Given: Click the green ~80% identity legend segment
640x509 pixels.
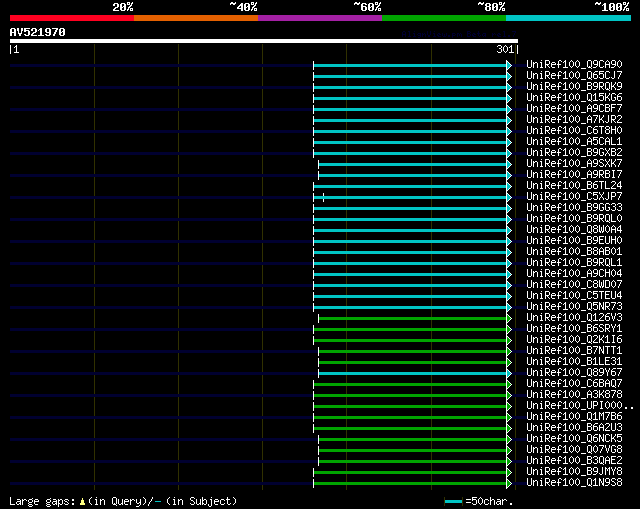Looking at the screenshot, I should pyautogui.click(x=444, y=18).
